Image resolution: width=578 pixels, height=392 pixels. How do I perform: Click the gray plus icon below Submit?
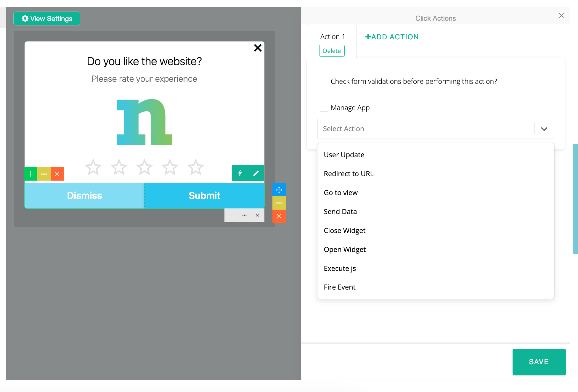point(231,215)
